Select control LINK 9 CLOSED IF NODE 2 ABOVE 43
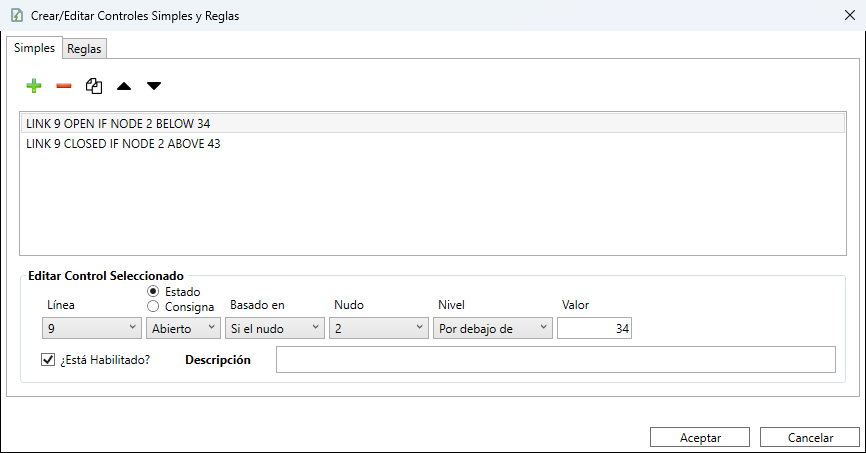 click(432, 144)
